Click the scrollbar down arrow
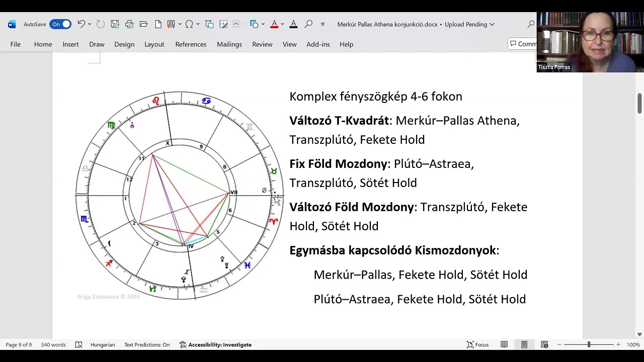Viewport: 644px width, 362px height. pos(639,334)
